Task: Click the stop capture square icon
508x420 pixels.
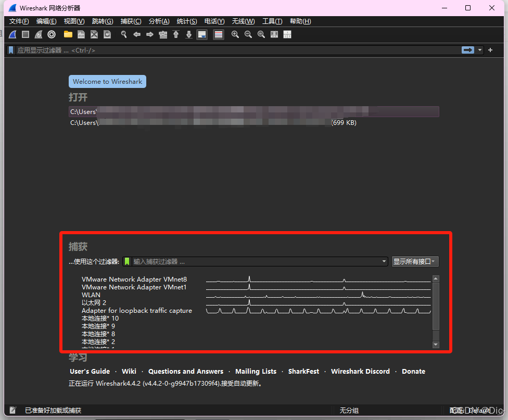Action: tap(26, 34)
